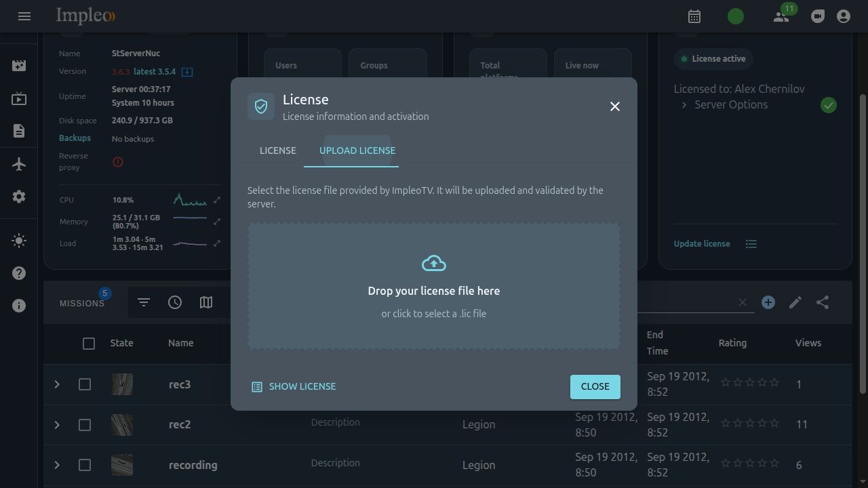Viewport: 868px width, 488px height.
Task: Expand the rec3 mission row
Action: (57, 384)
